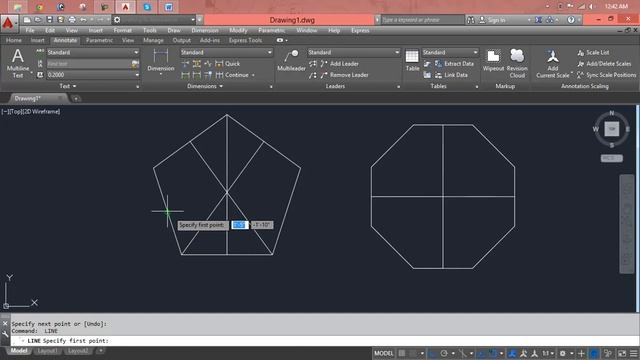Open Word from the Windows taskbar
The width and height of the screenshot is (640, 360).
pyautogui.click(x=169, y=7)
